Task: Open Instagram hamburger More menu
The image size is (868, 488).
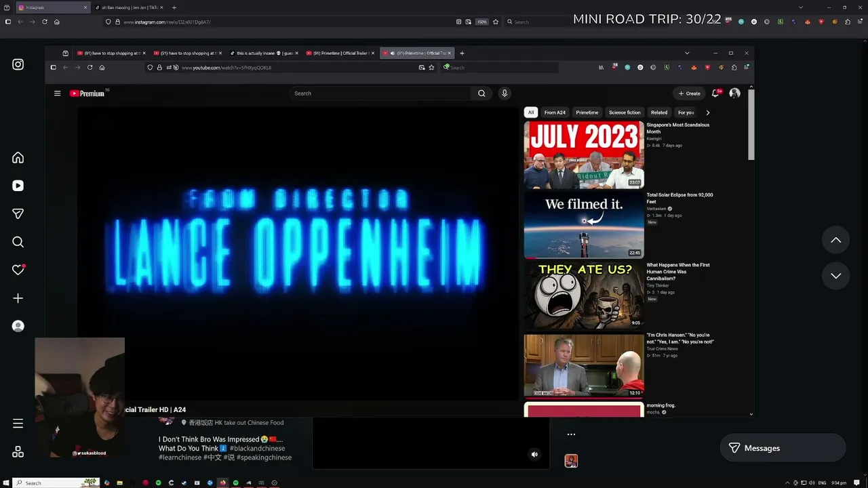Action: coord(18,424)
